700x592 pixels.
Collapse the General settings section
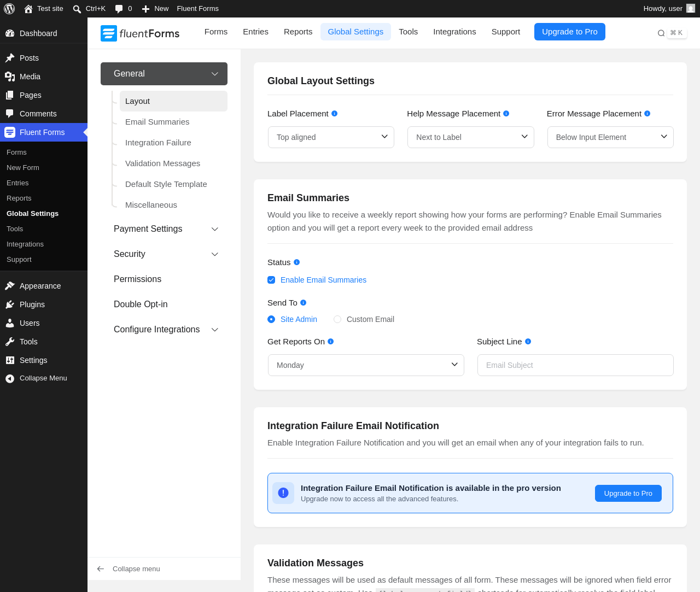[164, 74]
